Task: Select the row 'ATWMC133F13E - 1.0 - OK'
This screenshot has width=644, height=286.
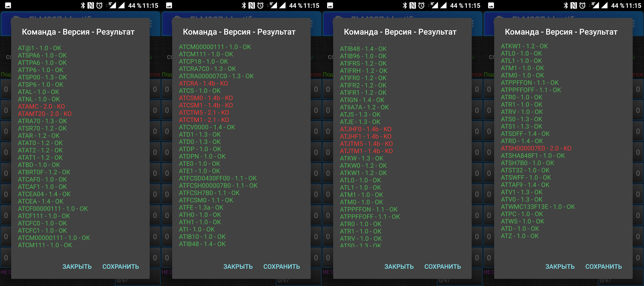Action: [x=538, y=207]
